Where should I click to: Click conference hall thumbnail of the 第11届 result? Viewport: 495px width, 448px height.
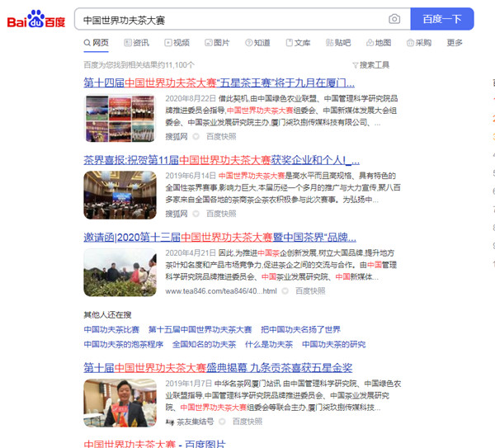tap(120, 195)
